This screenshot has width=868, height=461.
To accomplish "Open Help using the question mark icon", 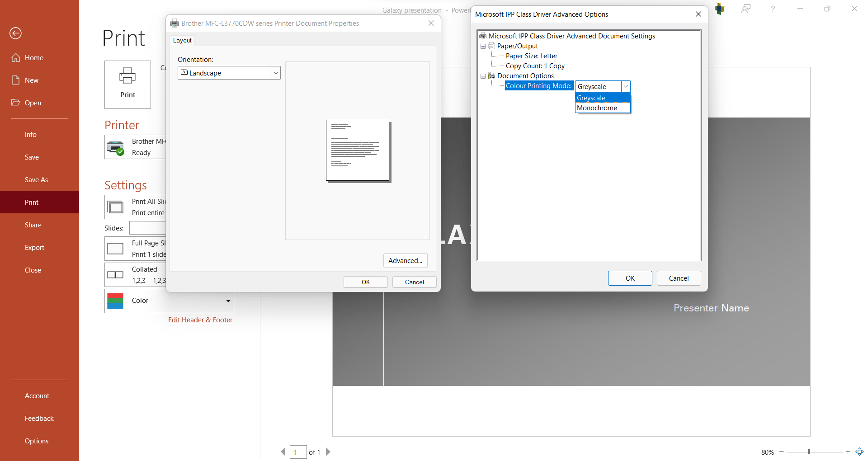I will [x=773, y=9].
